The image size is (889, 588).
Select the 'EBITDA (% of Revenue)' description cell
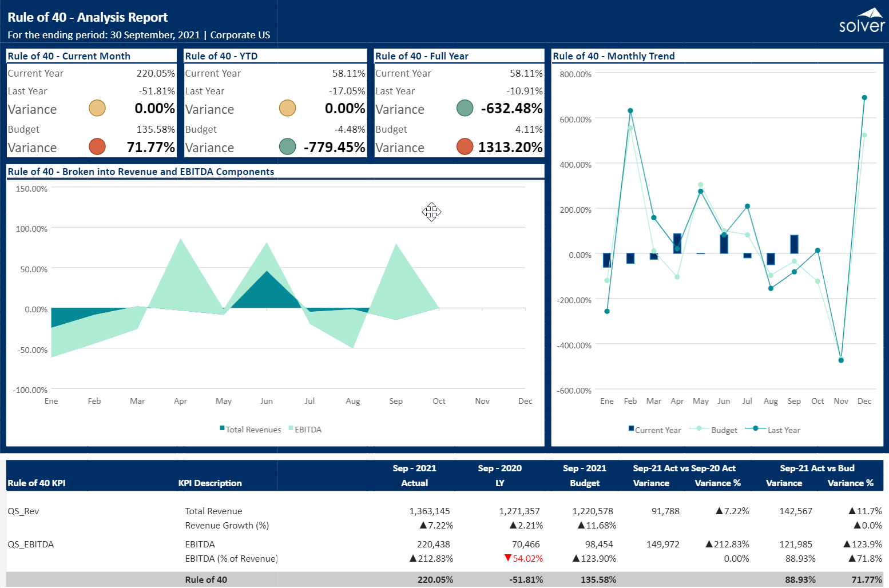tap(232, 559)
